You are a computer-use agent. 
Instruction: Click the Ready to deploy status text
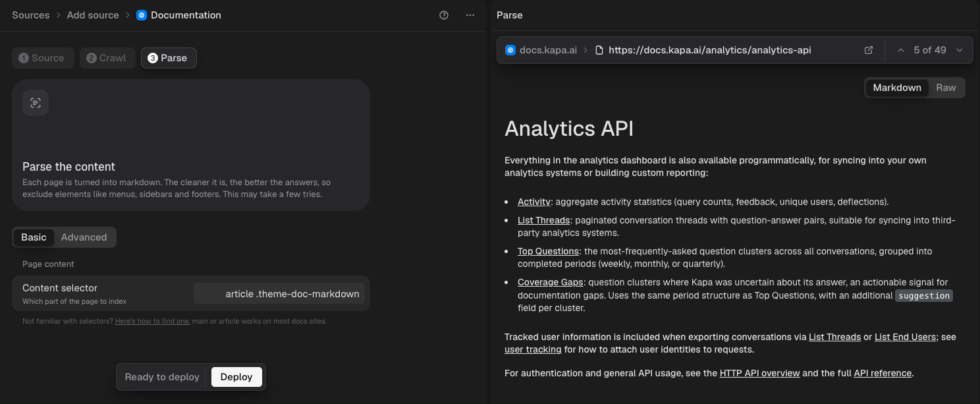pos(162,377)
